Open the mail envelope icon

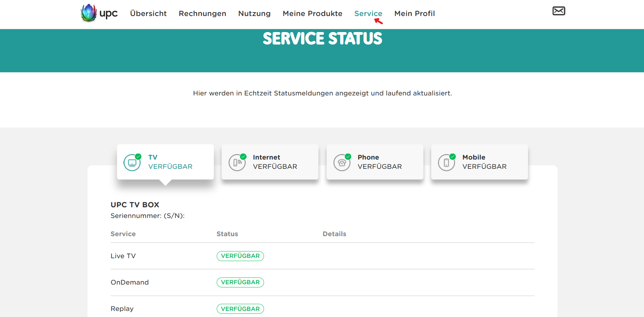pyautogui.click(x=559, y=11)
